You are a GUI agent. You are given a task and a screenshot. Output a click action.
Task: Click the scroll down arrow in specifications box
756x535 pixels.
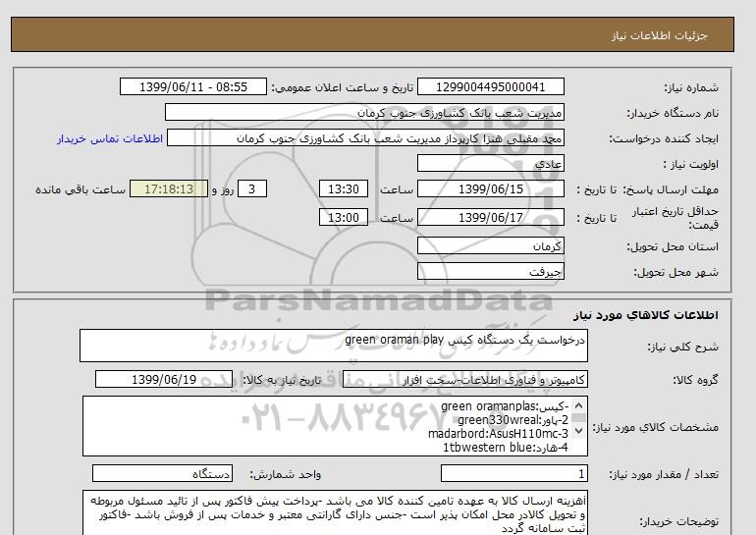pos(578,431)
